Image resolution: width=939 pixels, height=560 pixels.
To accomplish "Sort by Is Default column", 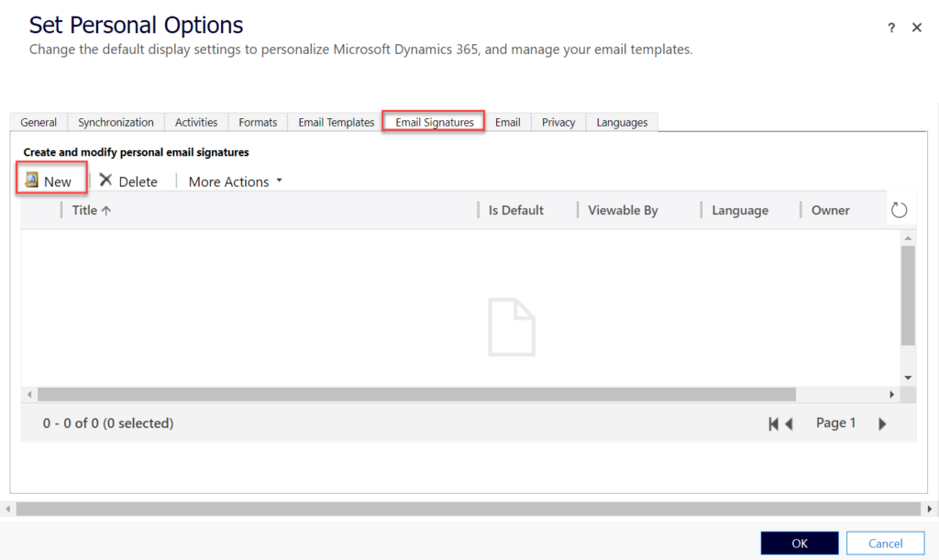I will (515, 210).
